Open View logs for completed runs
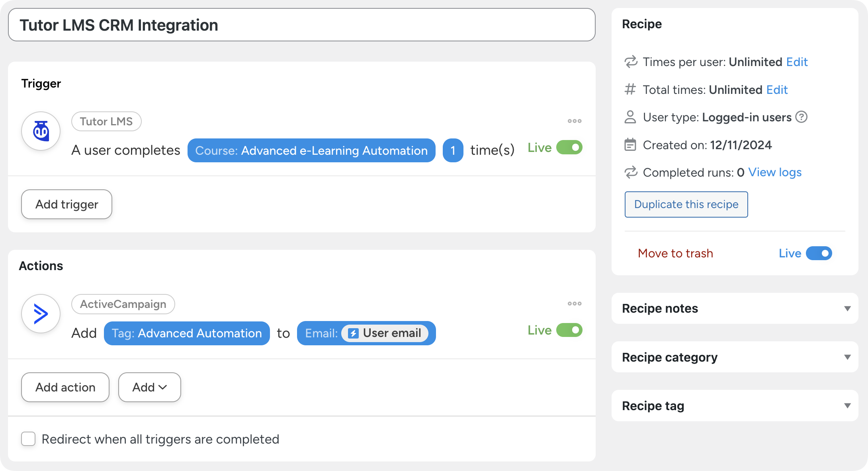The width and height of the screenshot is (868, 471). [775, 172]
